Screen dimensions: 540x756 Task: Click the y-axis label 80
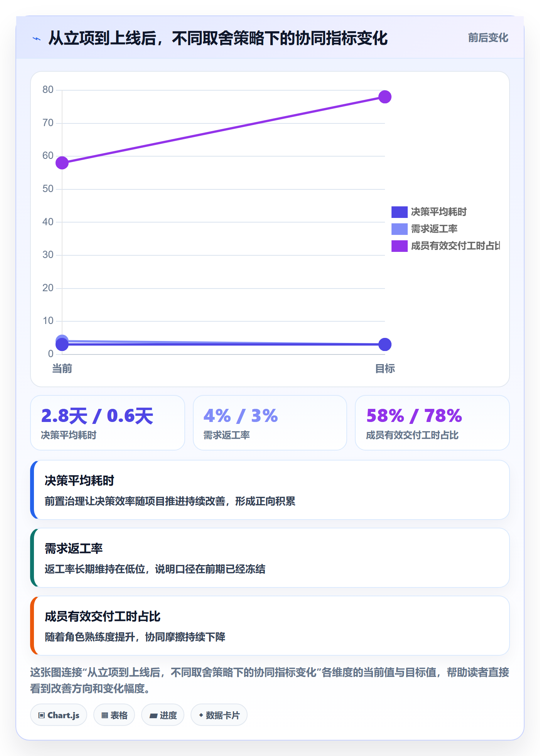point(48,90)
